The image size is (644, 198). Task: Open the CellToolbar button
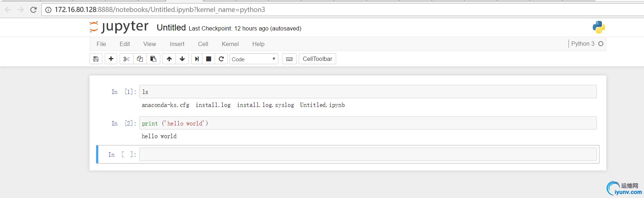pos(317,59)
